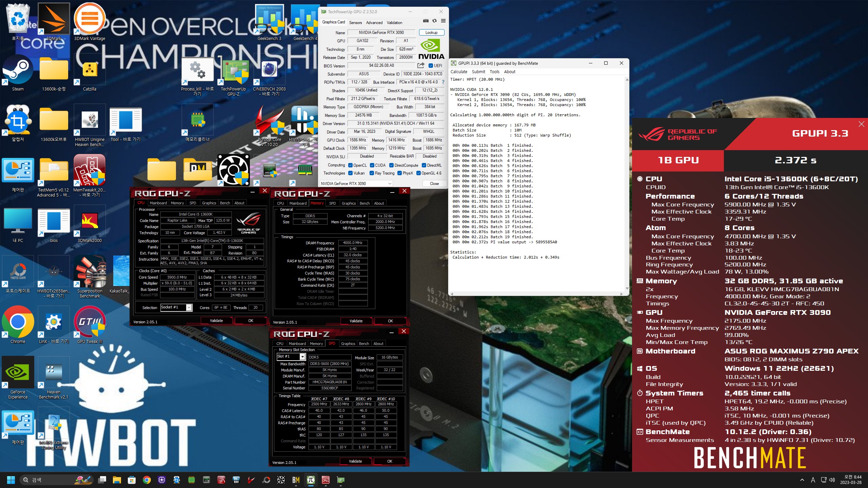Click the GPUPI pi taskbar icon
This screenshot has height=488, width=868.
311,480
